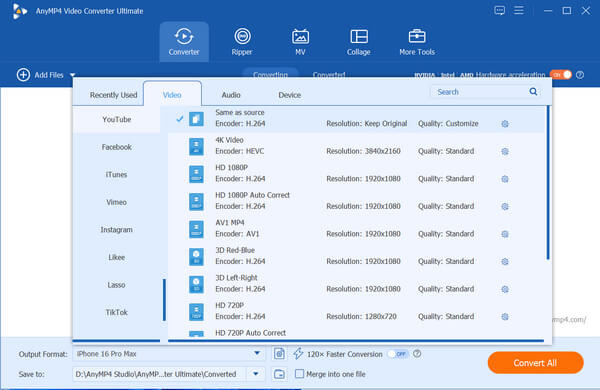
Task: Click hardware acceleration help icon
Action: point(580,75)
